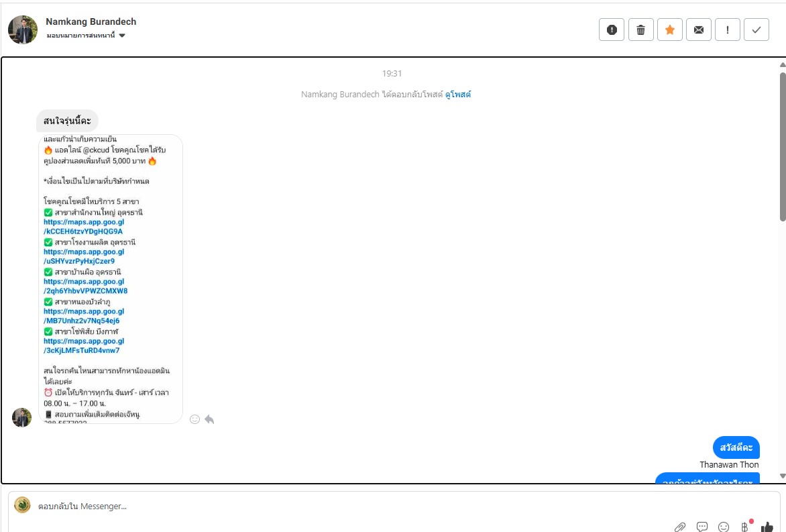Open saved replies speech bubble icon
This screenshot has width=786, height=532.
click(x=702, y=527)
